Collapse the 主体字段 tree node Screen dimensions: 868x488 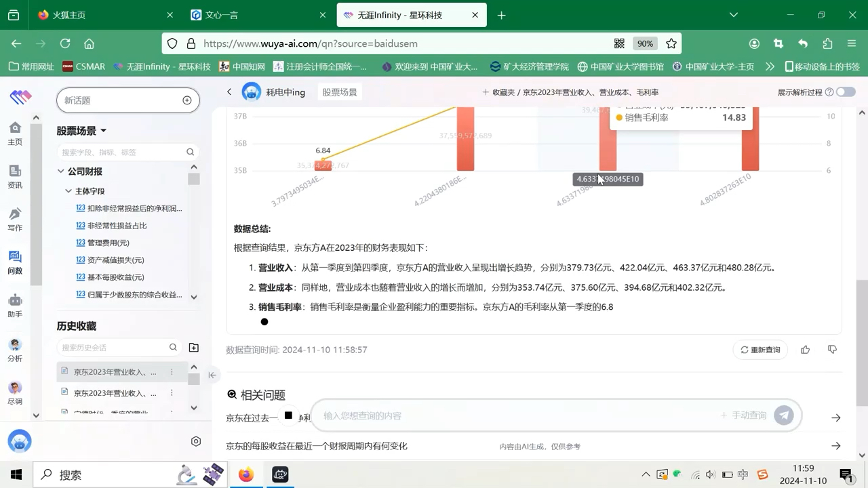(x=68, y=191)
